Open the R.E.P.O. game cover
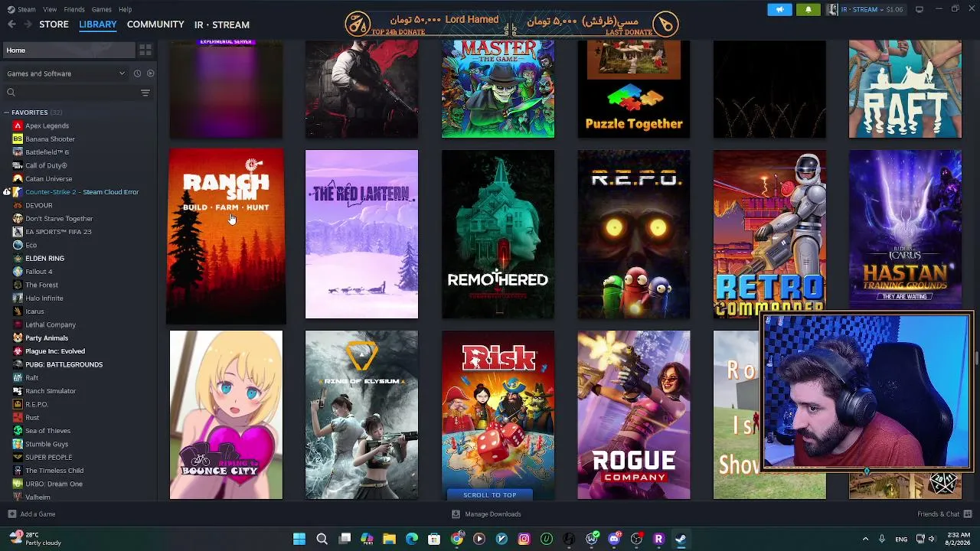The image size is (980, 551). point(633,234)
